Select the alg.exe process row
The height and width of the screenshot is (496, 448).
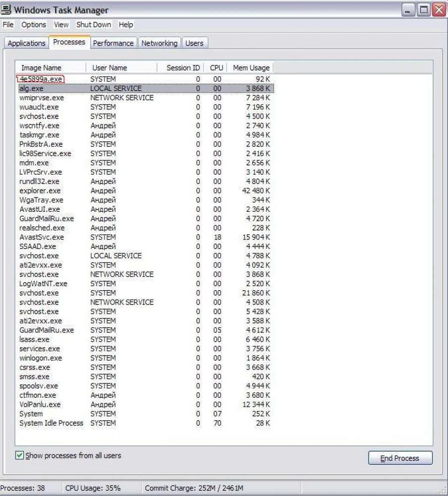(x=145, y=88)
